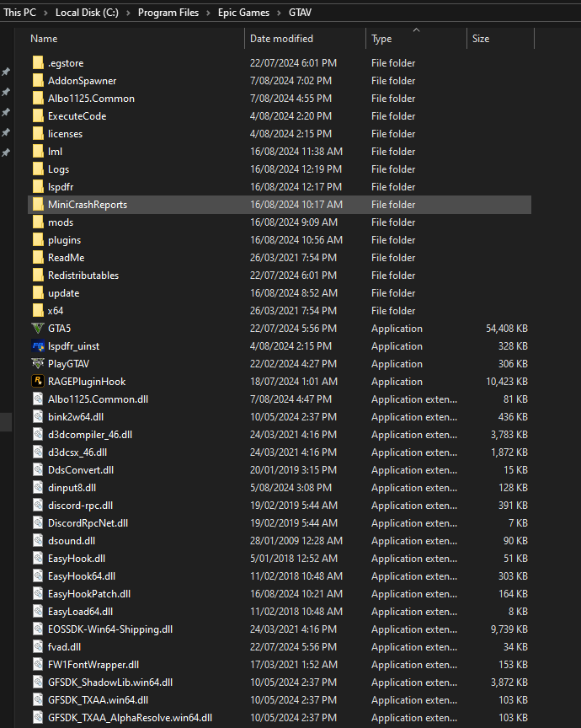Navigate to Local Disk (C:) breadcrumb
This screenshot has width=581, height=728.
point(87,13)
